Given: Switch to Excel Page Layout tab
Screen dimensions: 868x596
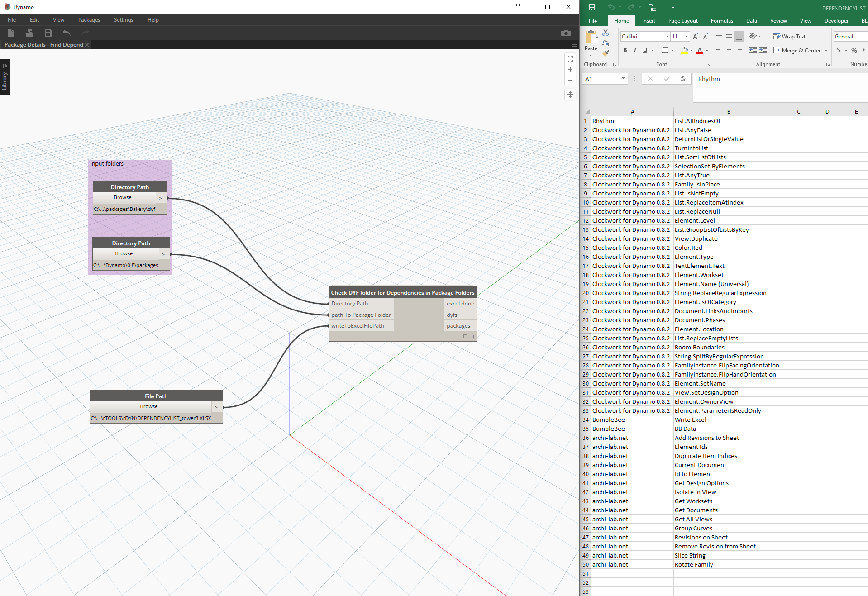Looking at the screenshot, I should [683, 21].
